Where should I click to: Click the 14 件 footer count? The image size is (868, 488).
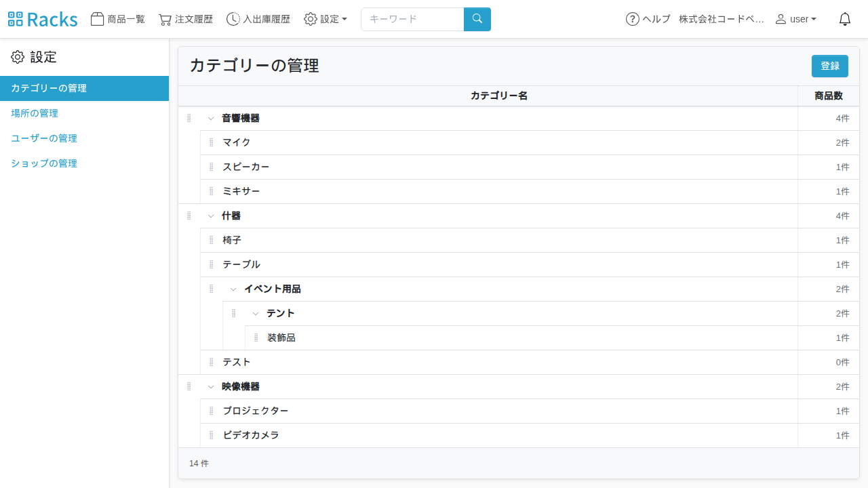click(199, 464)
